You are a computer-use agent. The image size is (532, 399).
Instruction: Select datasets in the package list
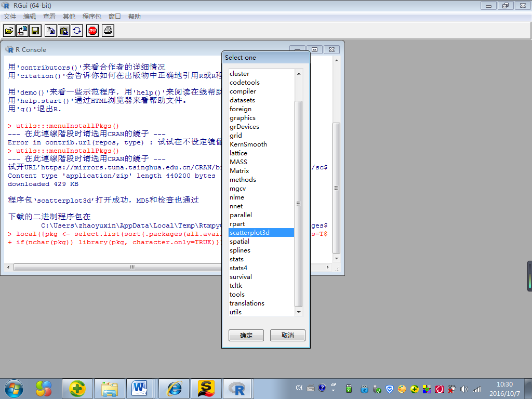pyautogui.click(x=261, y=100)
